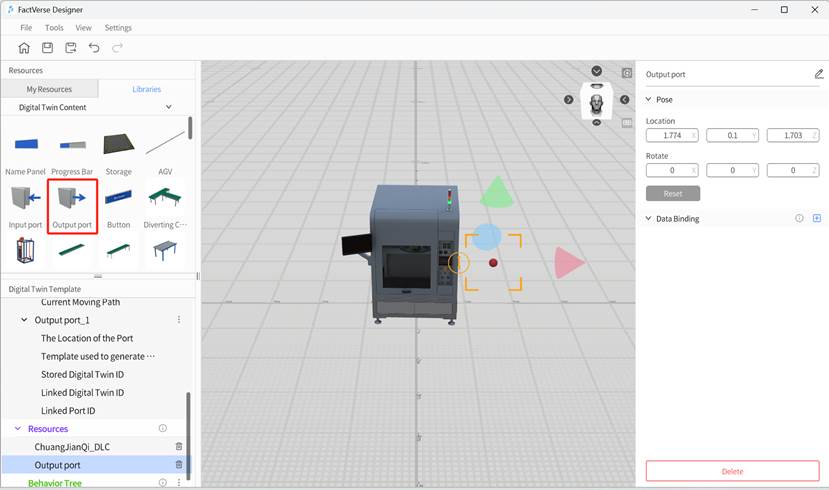
Task: Delete ChuangJianQi_DLC with its trash icon
Action: pos(179,447)
